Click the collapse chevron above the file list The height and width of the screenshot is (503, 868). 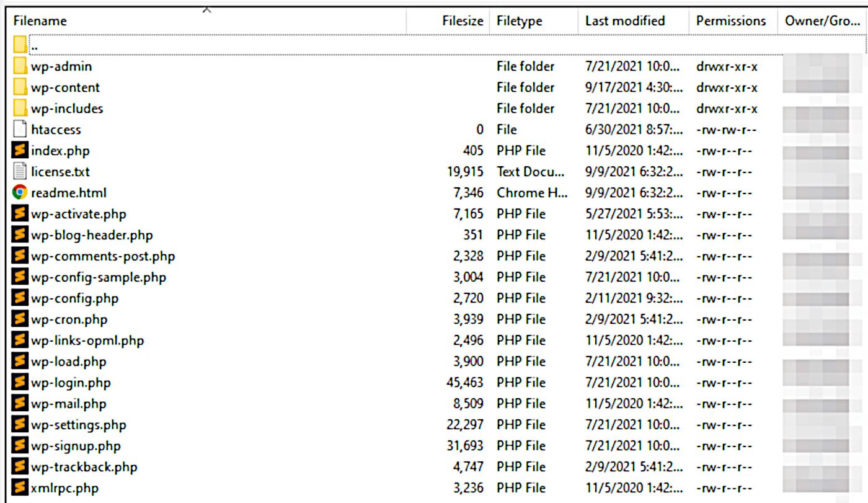tap(206, 9)
